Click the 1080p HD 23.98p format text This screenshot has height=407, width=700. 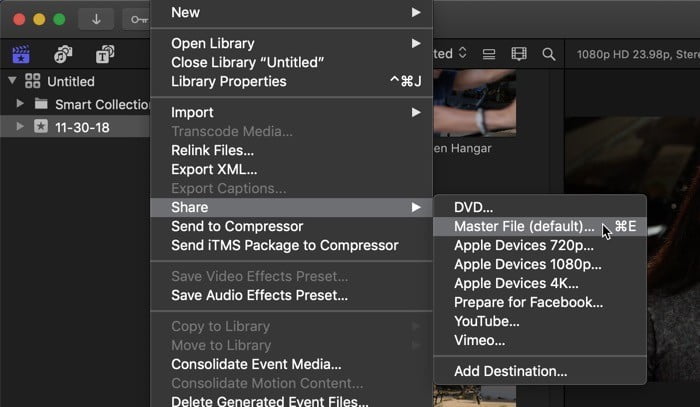click(638, 54)
